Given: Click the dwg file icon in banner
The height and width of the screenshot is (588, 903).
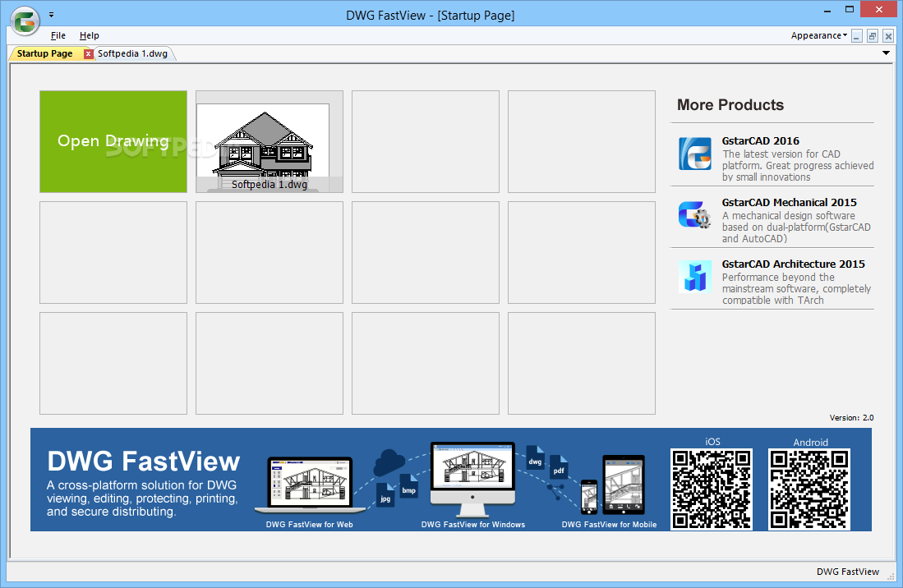Looking at the screenshot, I should coord(535,457).
